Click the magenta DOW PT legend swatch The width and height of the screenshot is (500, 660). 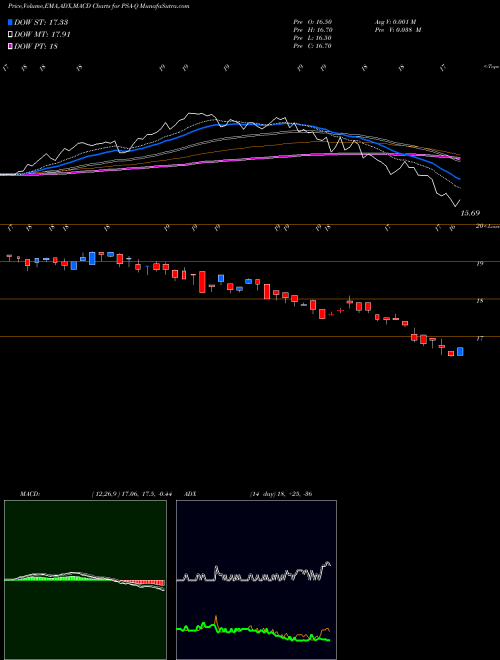click(11, 46)
